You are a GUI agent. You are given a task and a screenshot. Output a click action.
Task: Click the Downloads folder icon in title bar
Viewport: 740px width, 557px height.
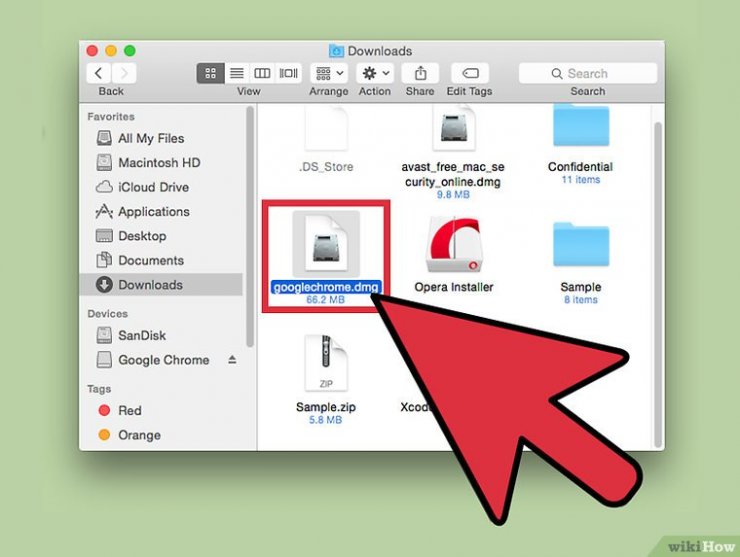336,51
